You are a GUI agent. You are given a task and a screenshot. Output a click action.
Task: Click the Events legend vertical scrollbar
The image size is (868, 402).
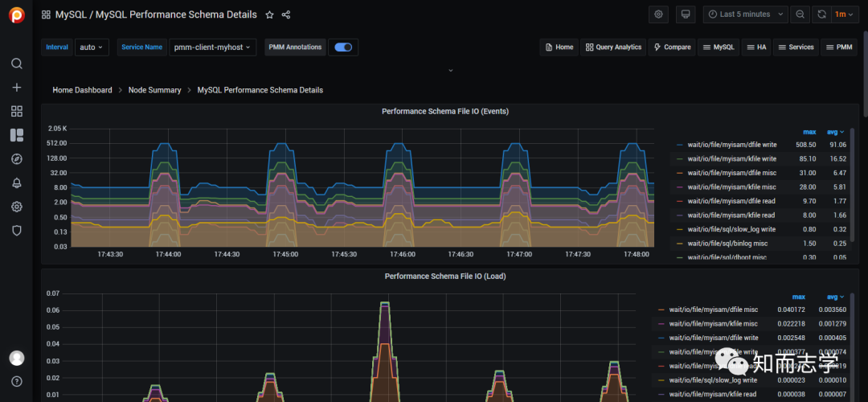(852, 186)
